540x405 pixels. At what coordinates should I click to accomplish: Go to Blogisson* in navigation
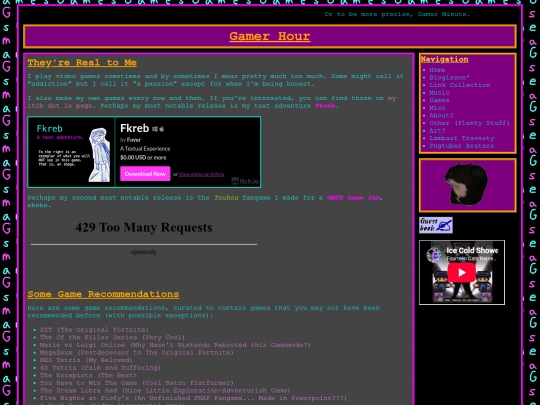pyautogui.click(x=449, y=77)
